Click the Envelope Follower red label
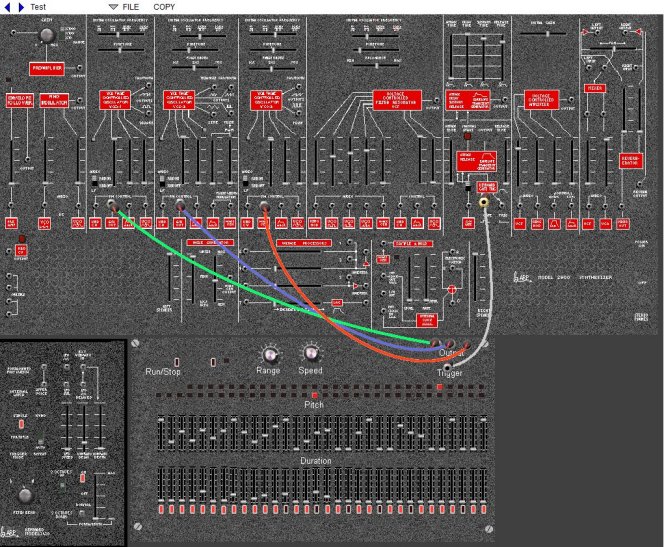 [x=20, y=99]
